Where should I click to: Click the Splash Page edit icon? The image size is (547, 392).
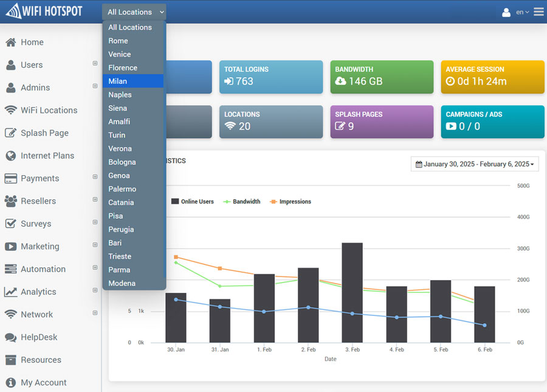click(x=10, y=133)
